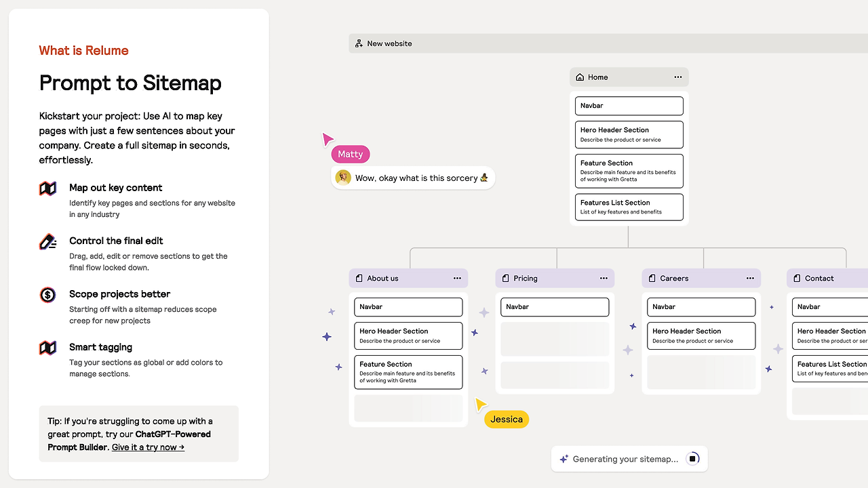Open the Home page three-dot menu

[x=678, y=77]
